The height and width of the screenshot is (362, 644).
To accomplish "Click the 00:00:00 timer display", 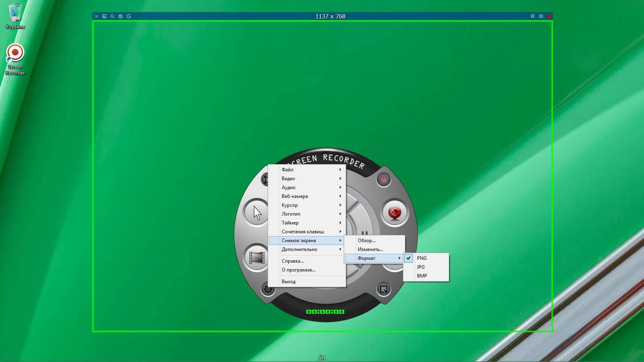I will coord(325,312).
